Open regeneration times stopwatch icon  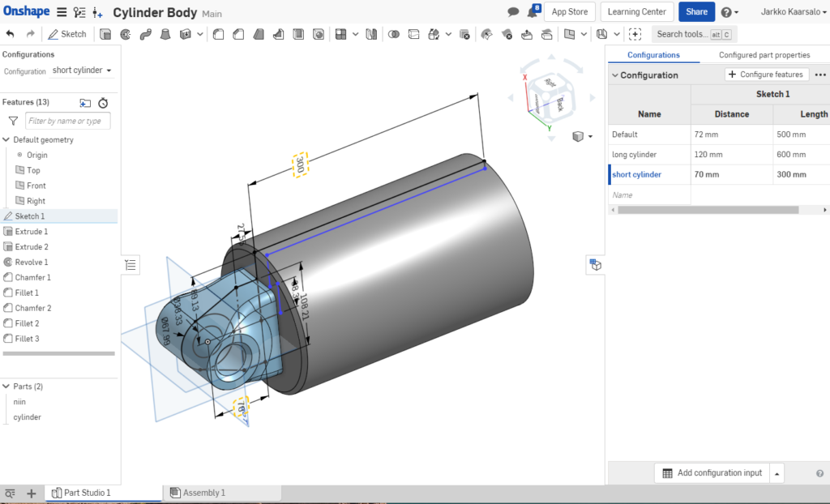tap(103, 103)
